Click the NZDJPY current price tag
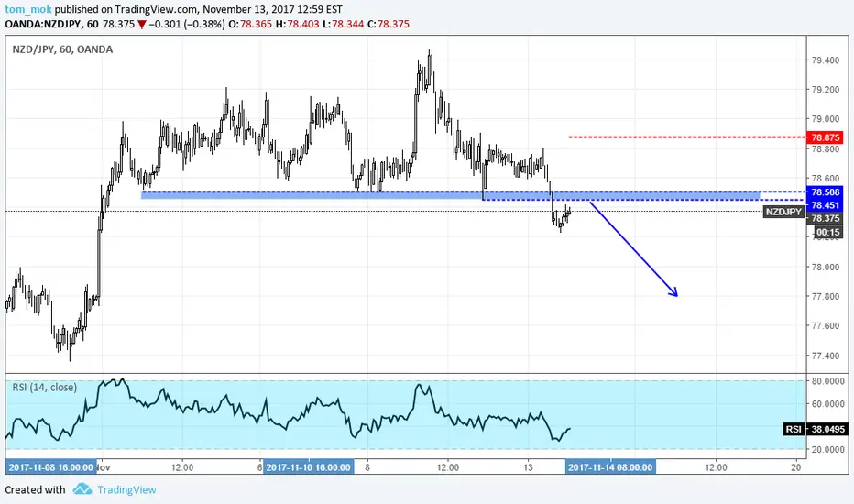The width and height of the screenshot is (854, 504). point(783,212)
